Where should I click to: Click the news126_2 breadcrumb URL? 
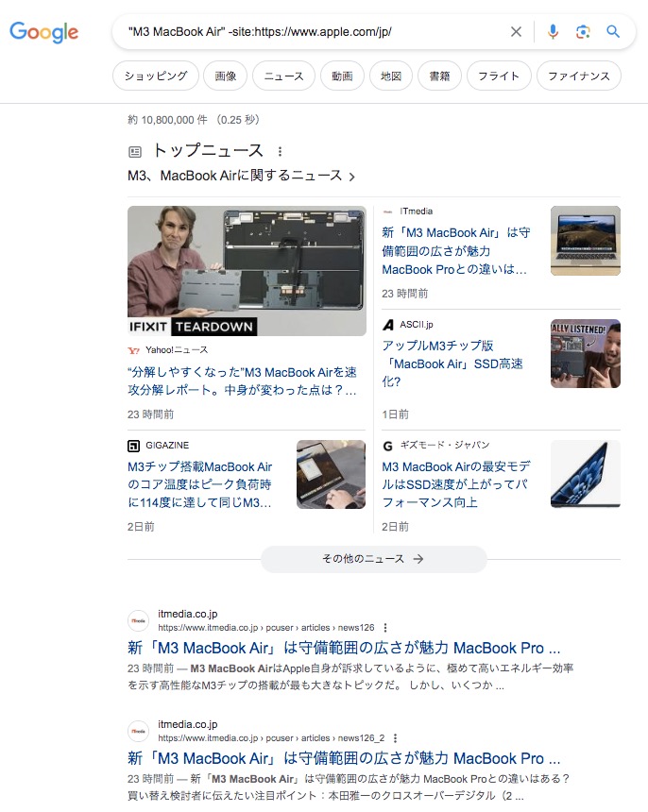(x=271, y=738)
